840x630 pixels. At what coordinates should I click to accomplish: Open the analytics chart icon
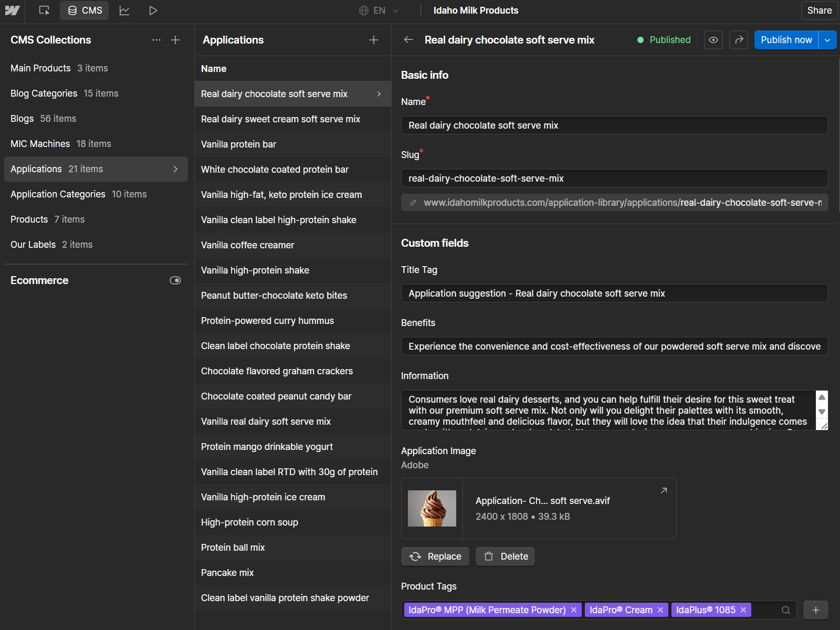coord(124,10)
